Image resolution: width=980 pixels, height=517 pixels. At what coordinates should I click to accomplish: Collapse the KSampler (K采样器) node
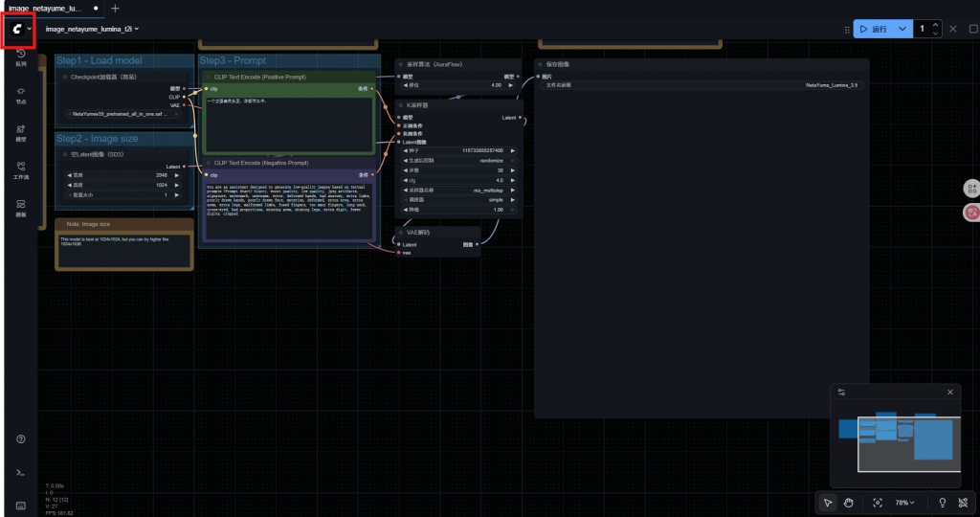click(401, 104)
